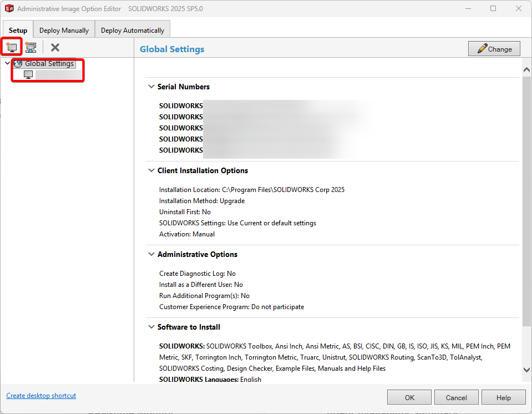This screenshot has width=532, height=414.
Task: Click 'Install as a Different User: No'
Action: coord(201,285)
